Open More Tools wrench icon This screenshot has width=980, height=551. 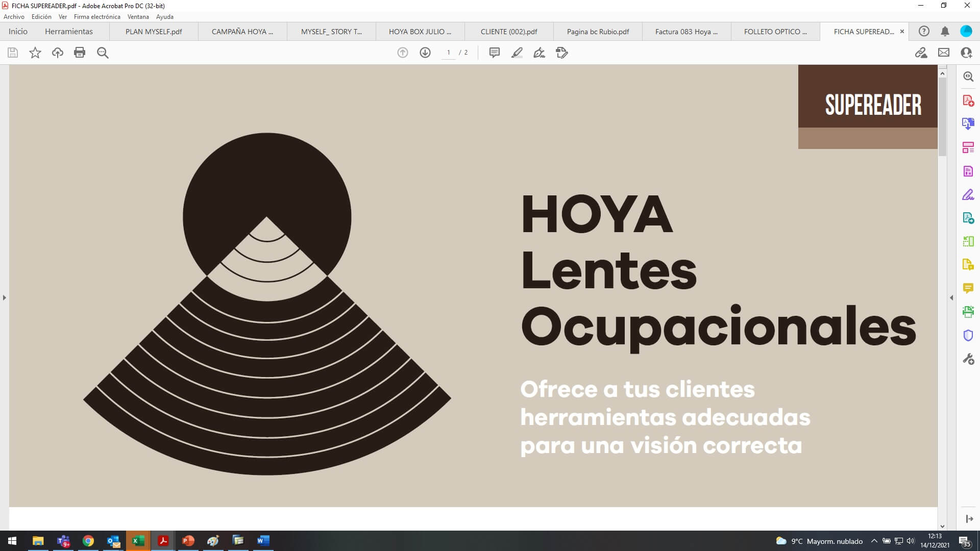tap(968, 359)
